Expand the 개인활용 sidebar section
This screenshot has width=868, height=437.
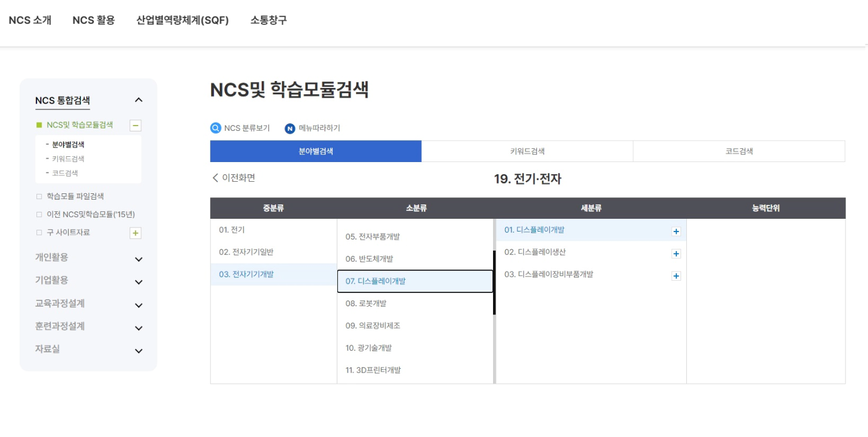click(138, 259)
